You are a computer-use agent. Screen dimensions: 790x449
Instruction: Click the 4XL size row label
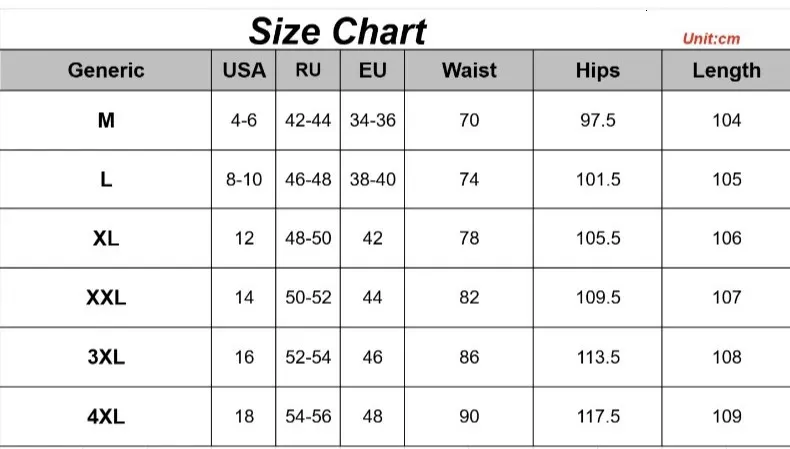pyautogui.click(x=106, y=416)
